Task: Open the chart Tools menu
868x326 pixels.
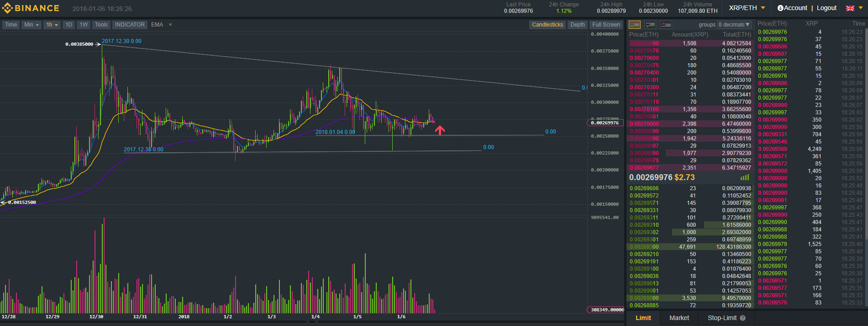Action: tap(101, 25)
